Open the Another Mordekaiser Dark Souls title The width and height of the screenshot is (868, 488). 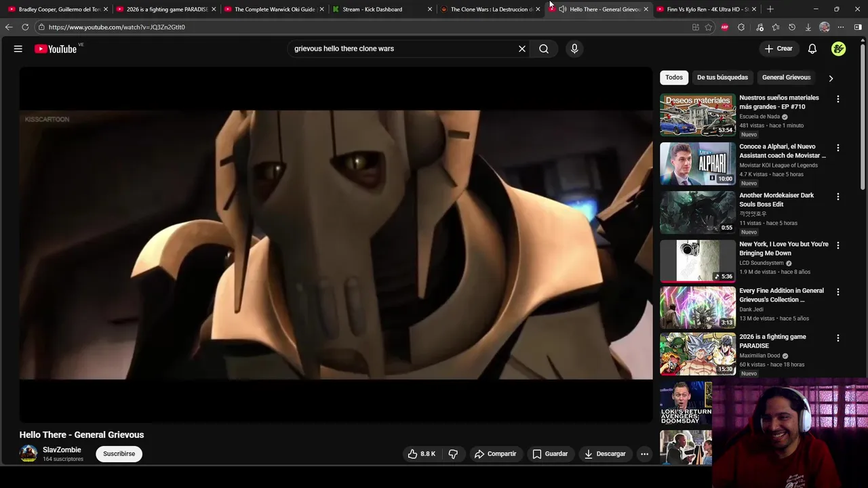tap(776, 199)
